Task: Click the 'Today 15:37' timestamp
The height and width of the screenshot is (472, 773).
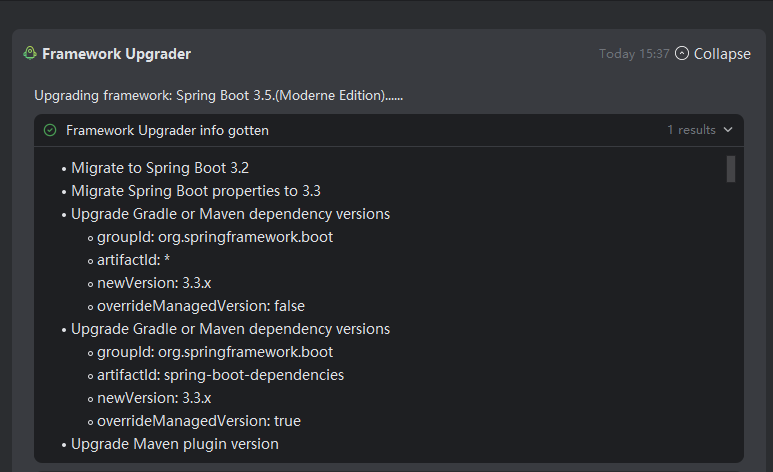Action: tap(633, 54)
